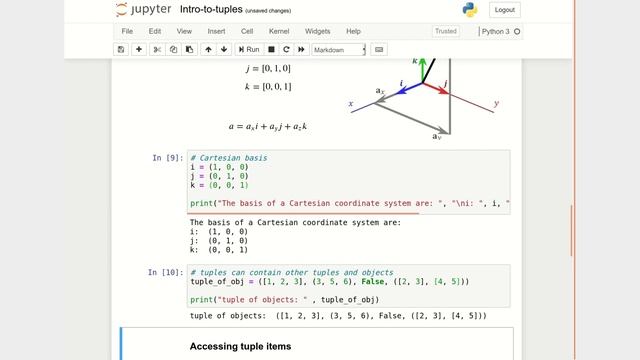Open the File menu
Image resolution: width=640 pixels, height=360 pixels.
click(x=127, y=31)
